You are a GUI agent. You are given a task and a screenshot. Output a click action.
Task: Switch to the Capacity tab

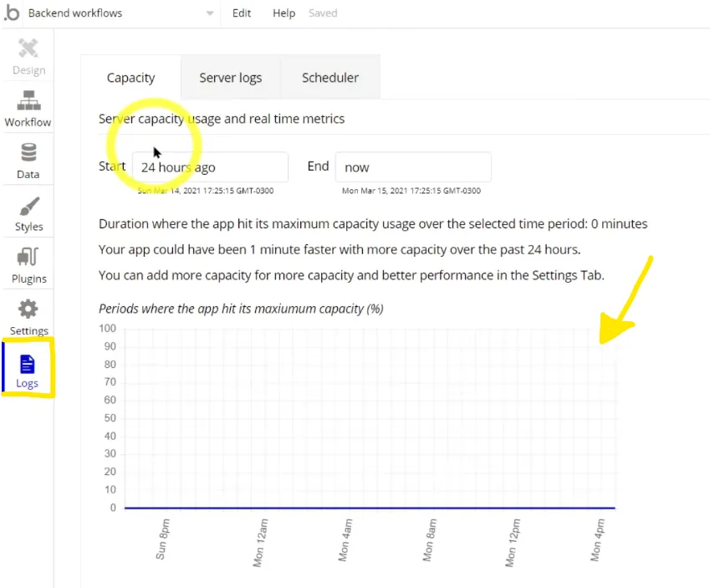click(130, 78)
